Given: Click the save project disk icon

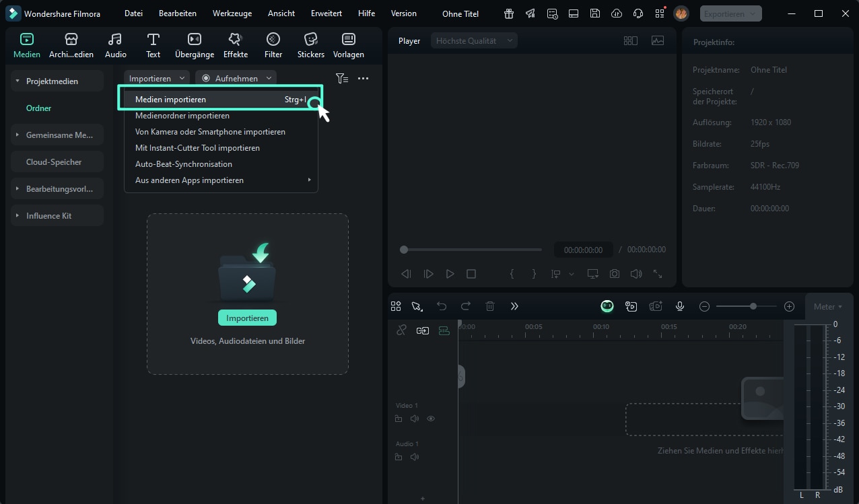Looking at the screenshot, I should [595, 13].
